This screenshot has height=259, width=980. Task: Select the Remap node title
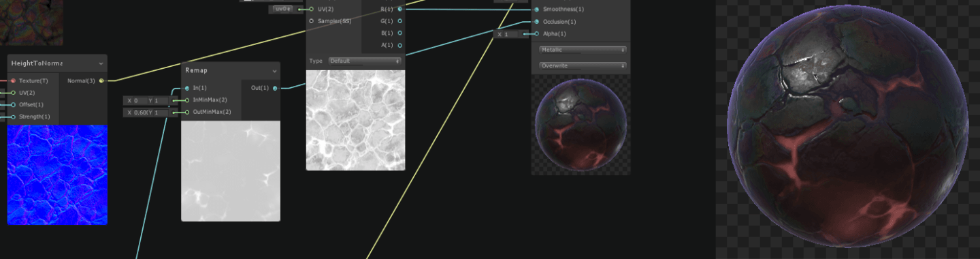[x=196, y=70]
